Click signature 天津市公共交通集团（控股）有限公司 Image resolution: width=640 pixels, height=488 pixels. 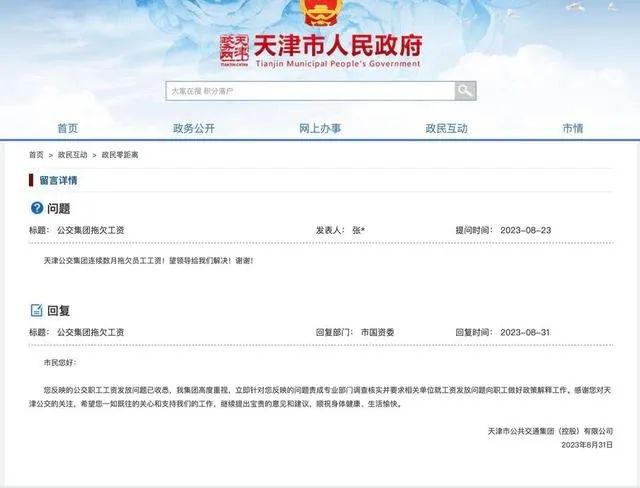point(550,431)
